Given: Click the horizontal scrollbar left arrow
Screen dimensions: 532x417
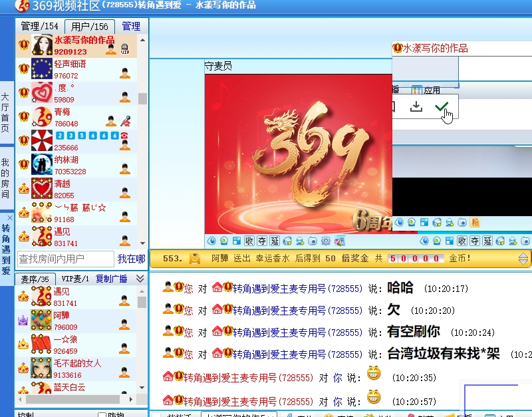Looking at the screenshot, I should pyautogui.click(x=20, y=399).
